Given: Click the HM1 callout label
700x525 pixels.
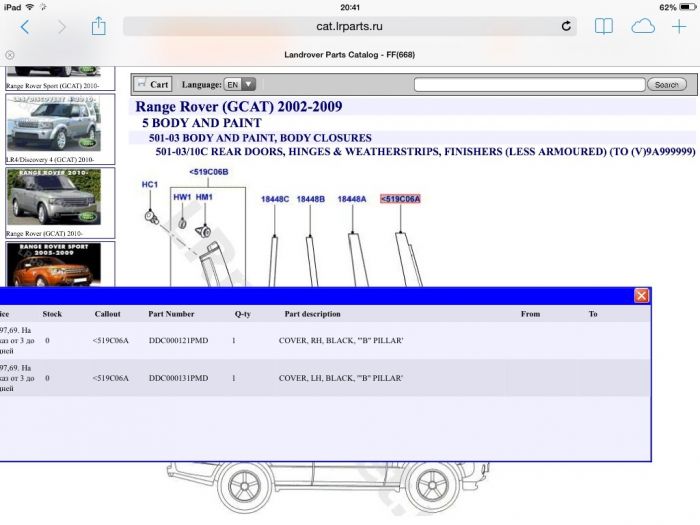Looking at the screenshot, I should tap(204, 197).
